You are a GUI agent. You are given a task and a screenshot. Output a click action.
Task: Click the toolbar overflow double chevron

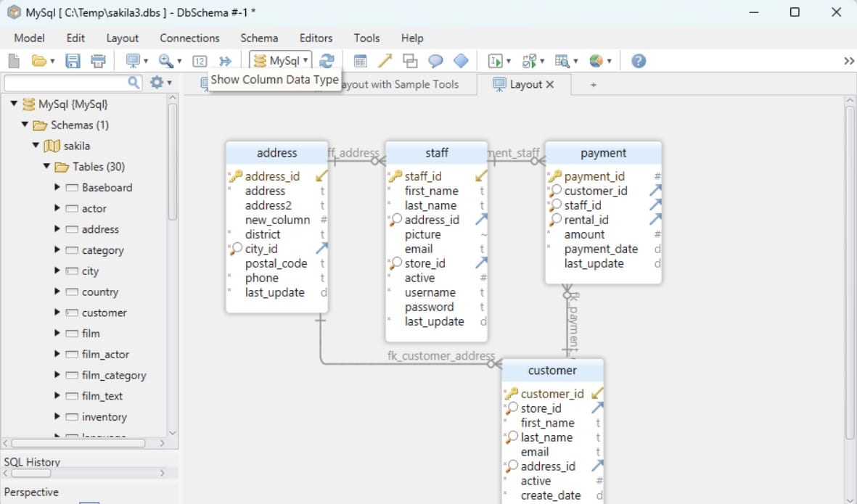pos(849,61)
